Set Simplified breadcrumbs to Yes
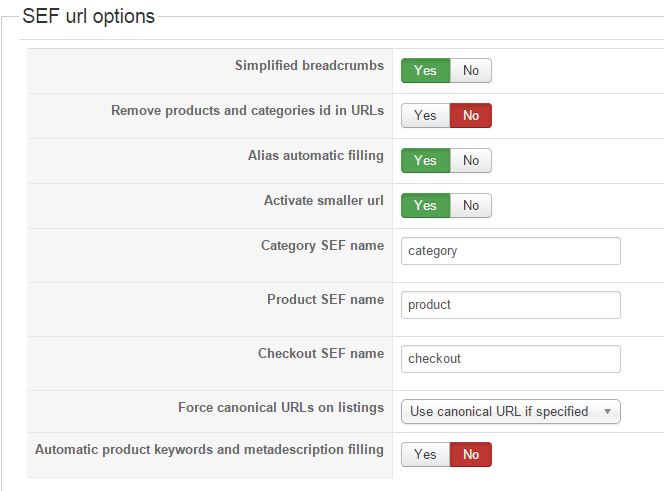This screenshot has height=491, width=664. point(425,71)
